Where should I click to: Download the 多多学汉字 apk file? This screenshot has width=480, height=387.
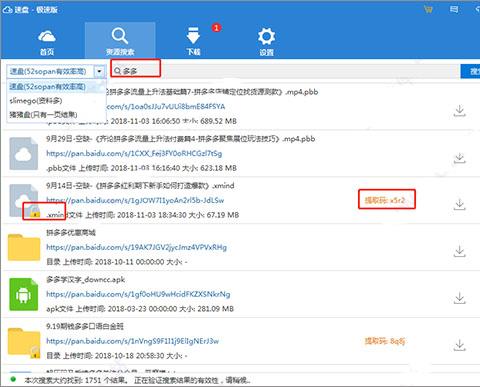[x=460, y=298]
